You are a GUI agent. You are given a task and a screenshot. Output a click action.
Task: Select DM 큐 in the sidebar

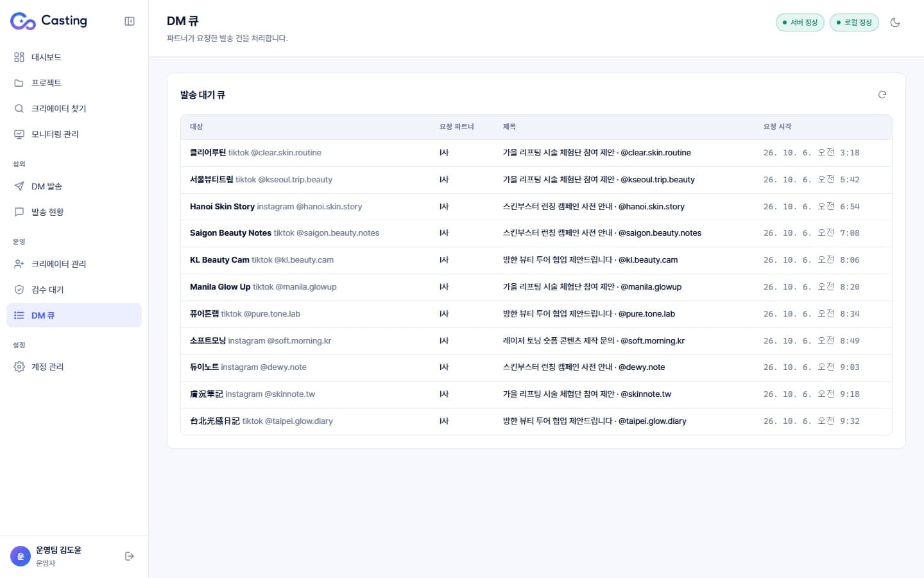(74, 315)
